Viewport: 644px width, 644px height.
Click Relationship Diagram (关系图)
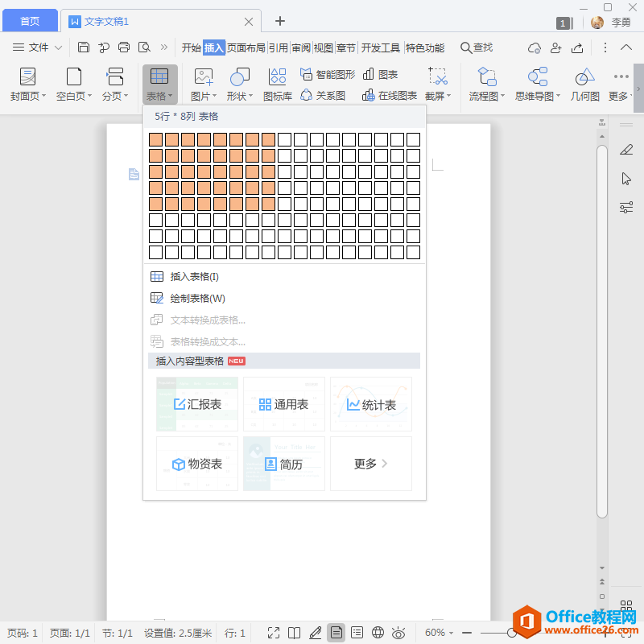[x=323, y=96]
